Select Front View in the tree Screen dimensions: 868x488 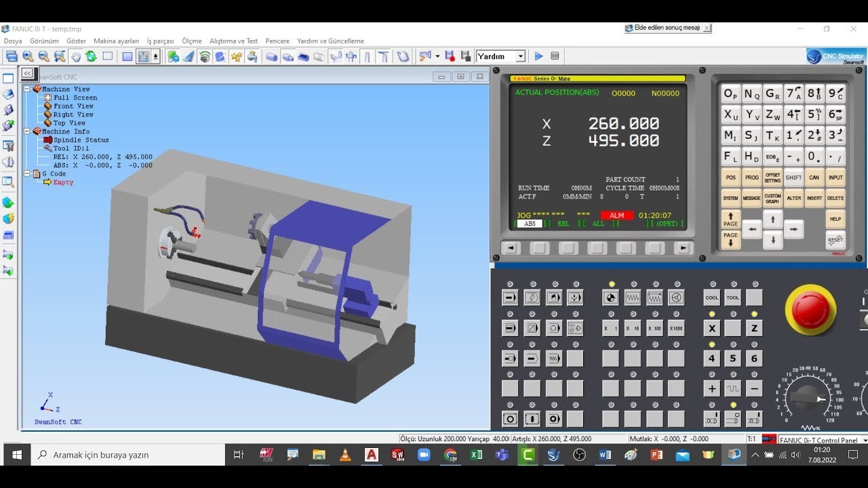point(73,106)
